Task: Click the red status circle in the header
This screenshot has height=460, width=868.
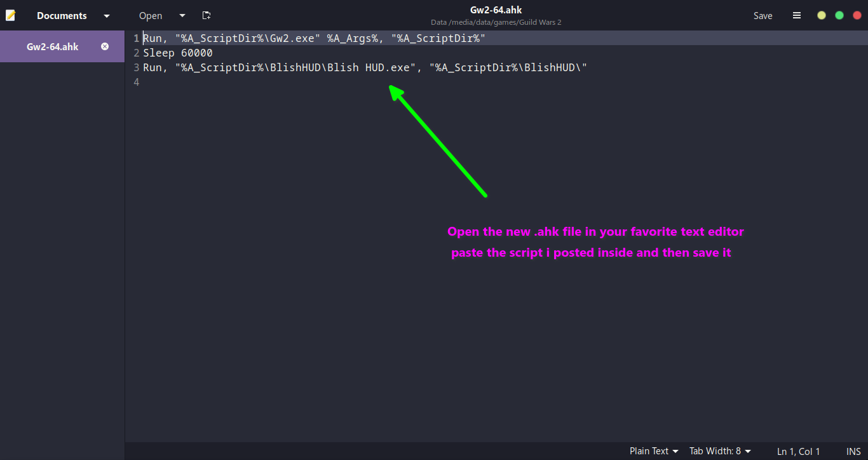Action: 857,14
